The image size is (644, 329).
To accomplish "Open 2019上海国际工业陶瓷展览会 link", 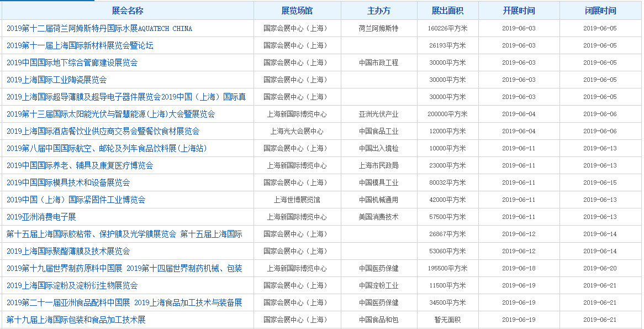I will 57,80.
